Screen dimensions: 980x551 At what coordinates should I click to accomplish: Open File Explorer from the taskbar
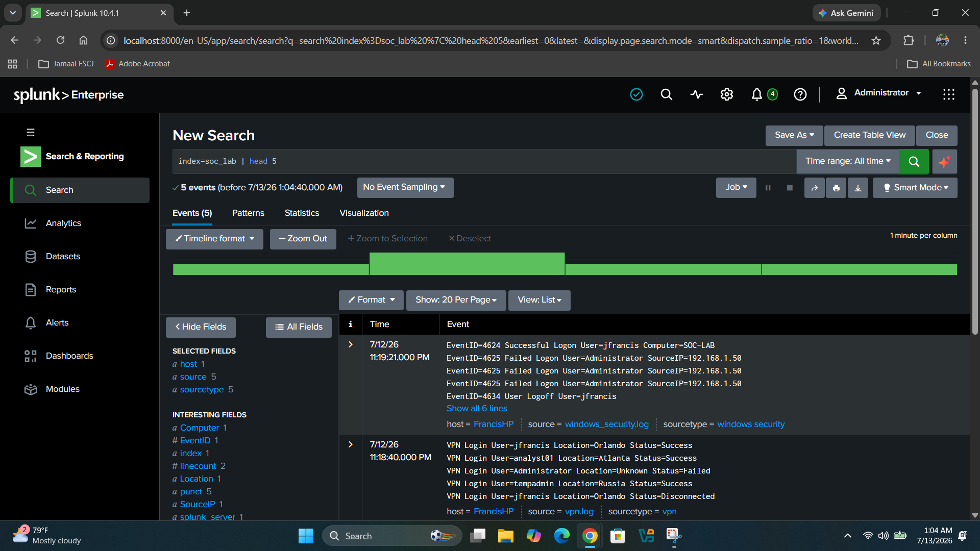(505, 536)
